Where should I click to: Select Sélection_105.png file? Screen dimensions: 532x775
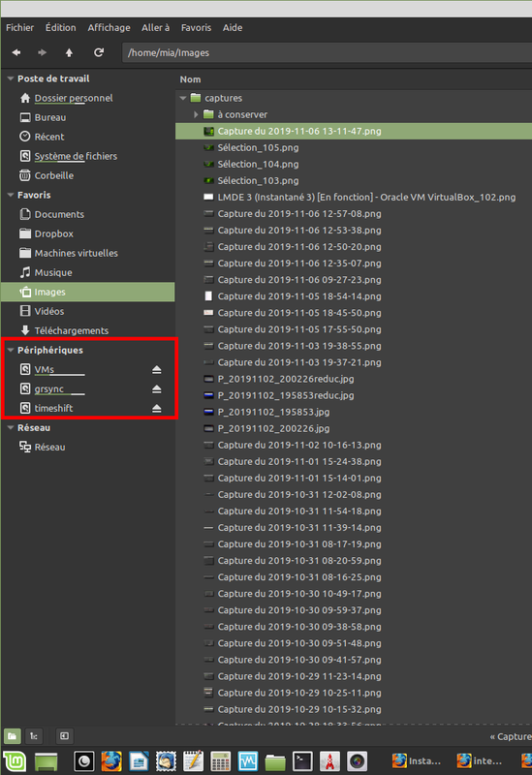pos(258,147)
